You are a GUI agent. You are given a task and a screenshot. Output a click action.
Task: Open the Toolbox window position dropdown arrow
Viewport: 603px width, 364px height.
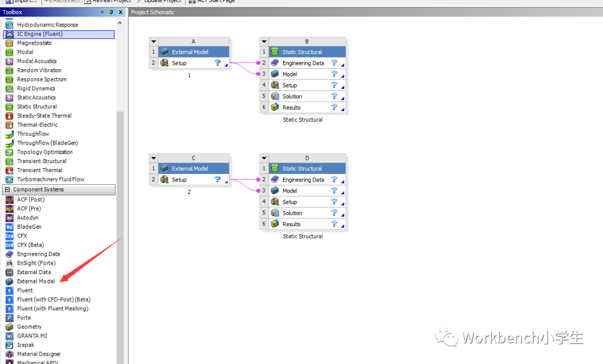tap(102, 12)
